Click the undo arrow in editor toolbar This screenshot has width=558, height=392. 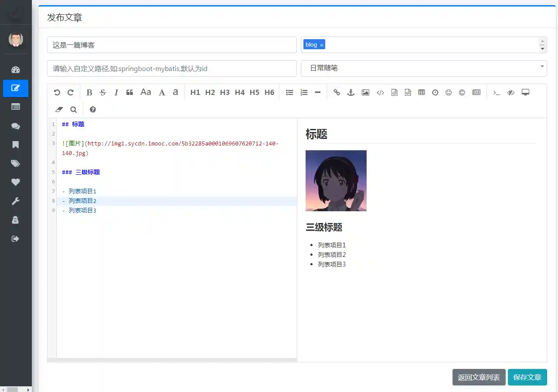point(57,92)
